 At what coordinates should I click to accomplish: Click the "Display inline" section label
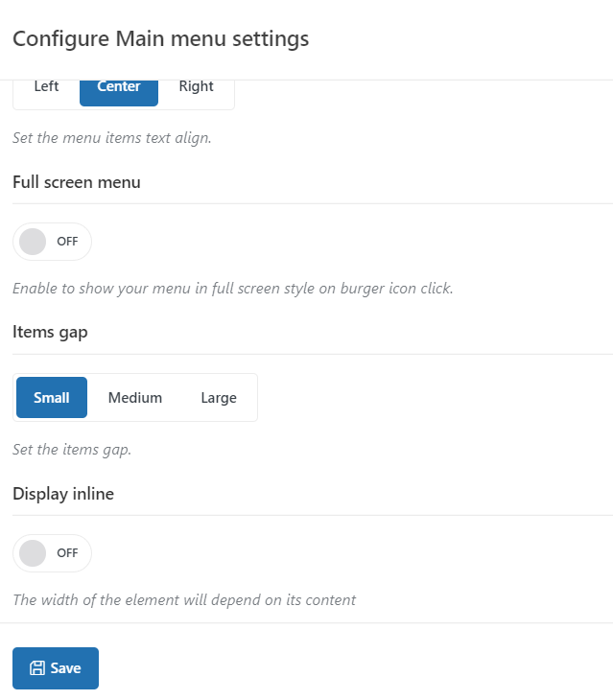click(x=63, y=494)
